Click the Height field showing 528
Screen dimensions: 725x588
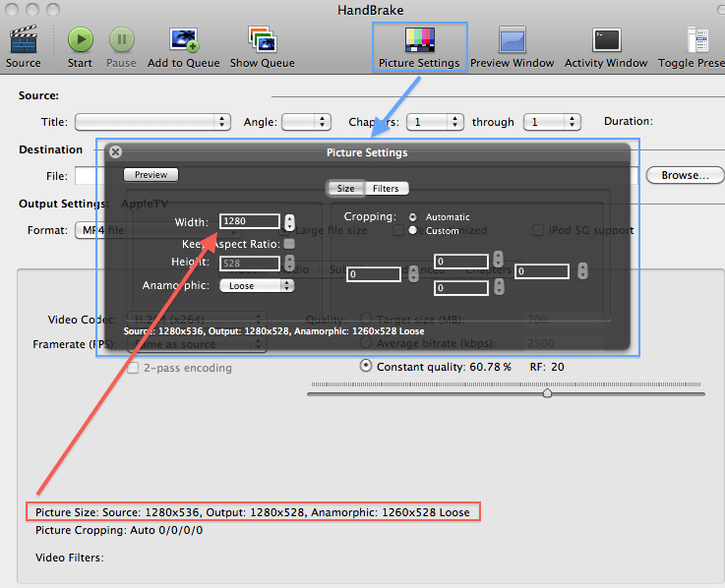[x=250, y=264]
